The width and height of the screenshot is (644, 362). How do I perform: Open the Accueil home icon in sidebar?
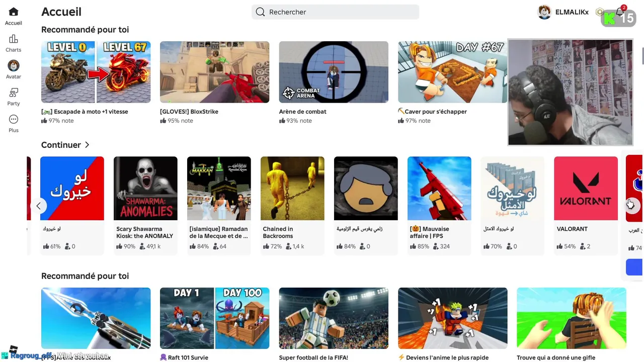(14, 12)
